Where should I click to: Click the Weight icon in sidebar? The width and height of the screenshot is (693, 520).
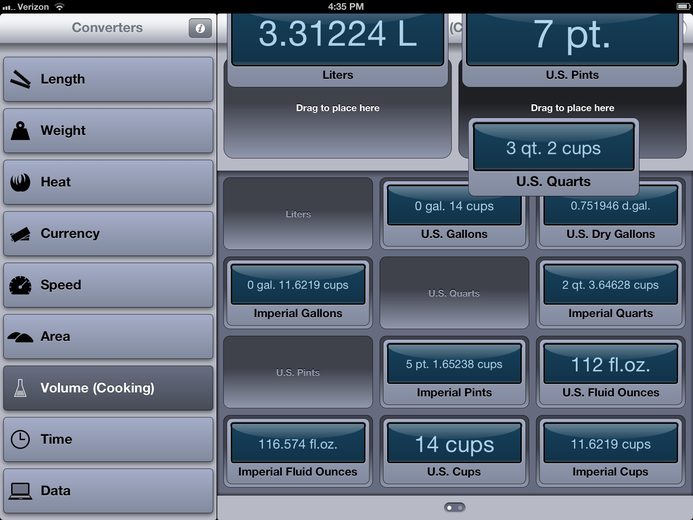click(20, 131)
